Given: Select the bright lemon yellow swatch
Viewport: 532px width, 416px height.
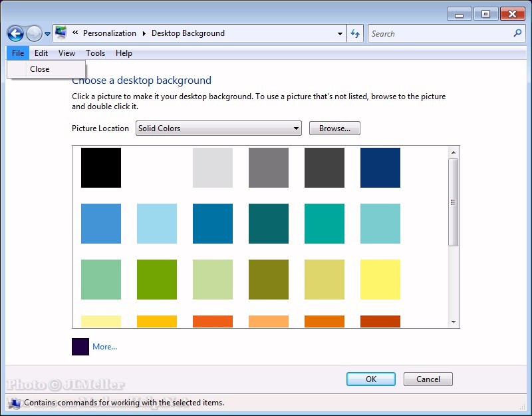Looking at the screenshot, I should coord(380,280).
